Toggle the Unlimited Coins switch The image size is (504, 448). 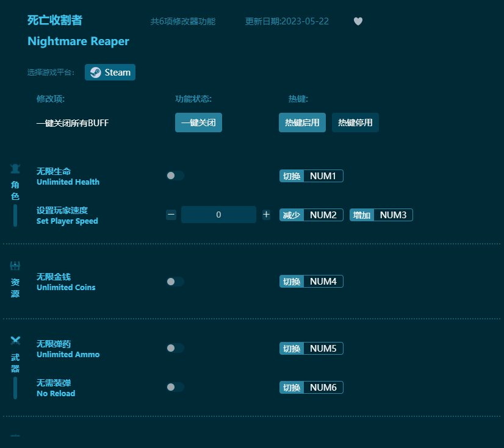[175, 281]
